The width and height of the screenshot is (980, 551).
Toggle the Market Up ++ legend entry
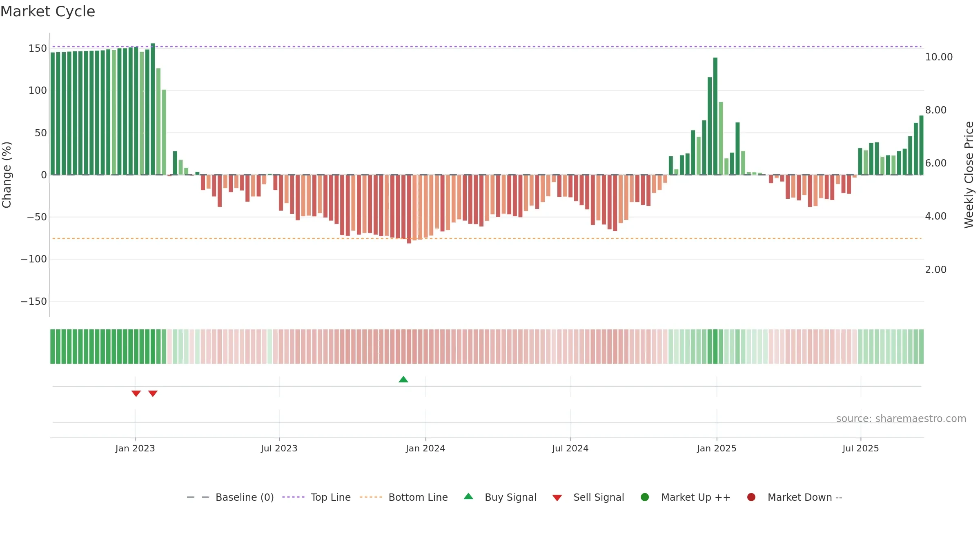pyautogui.click(x=686, y=497)
